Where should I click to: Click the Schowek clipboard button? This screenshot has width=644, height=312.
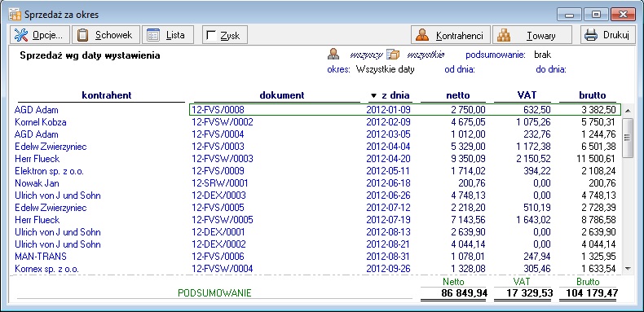106,35
